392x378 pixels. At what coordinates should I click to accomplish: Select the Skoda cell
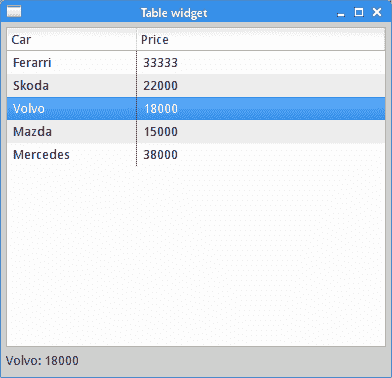72,86
